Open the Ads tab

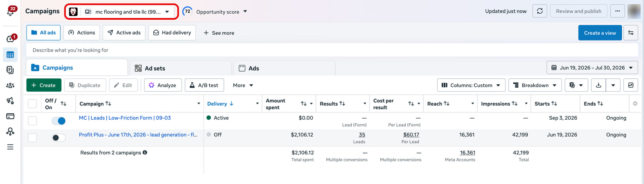click(x=284, y=68)
